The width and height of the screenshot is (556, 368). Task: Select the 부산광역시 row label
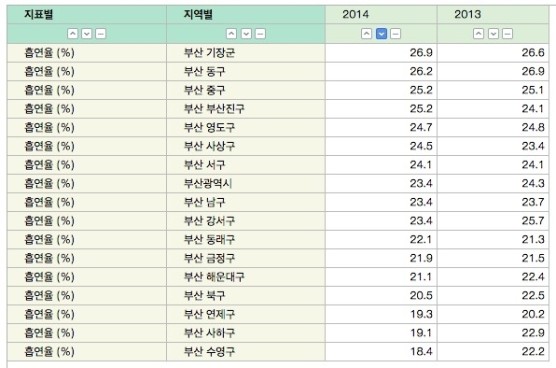pyautogui.click(x=208, y=184)
